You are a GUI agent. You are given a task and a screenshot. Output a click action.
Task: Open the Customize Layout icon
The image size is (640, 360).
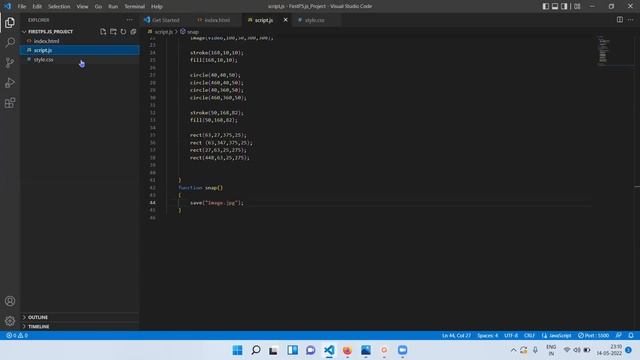577,6
